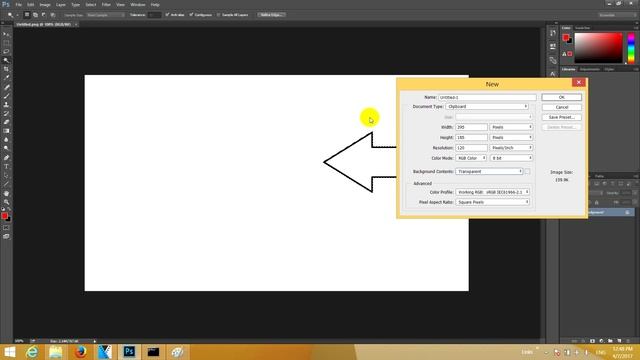Viewport: 640px width, 360px height.
Task: Open Firefox from the taskbar
Action: point(80,352)
